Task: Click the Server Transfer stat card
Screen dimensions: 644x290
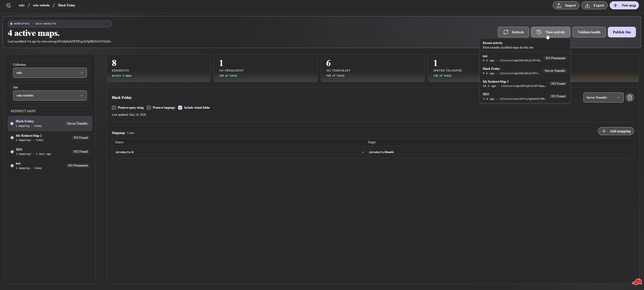Action: (454, 68)
